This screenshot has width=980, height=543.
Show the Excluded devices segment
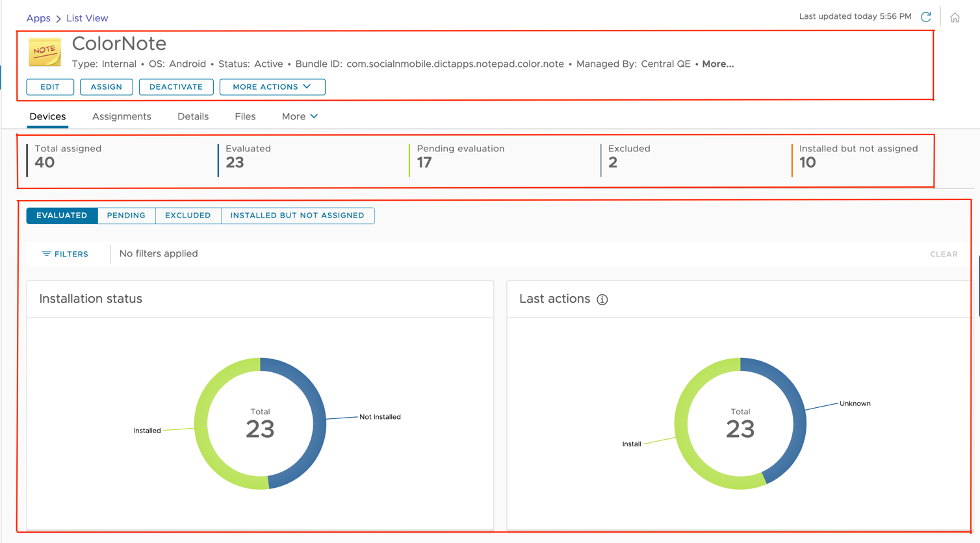(x=188, y=216)
